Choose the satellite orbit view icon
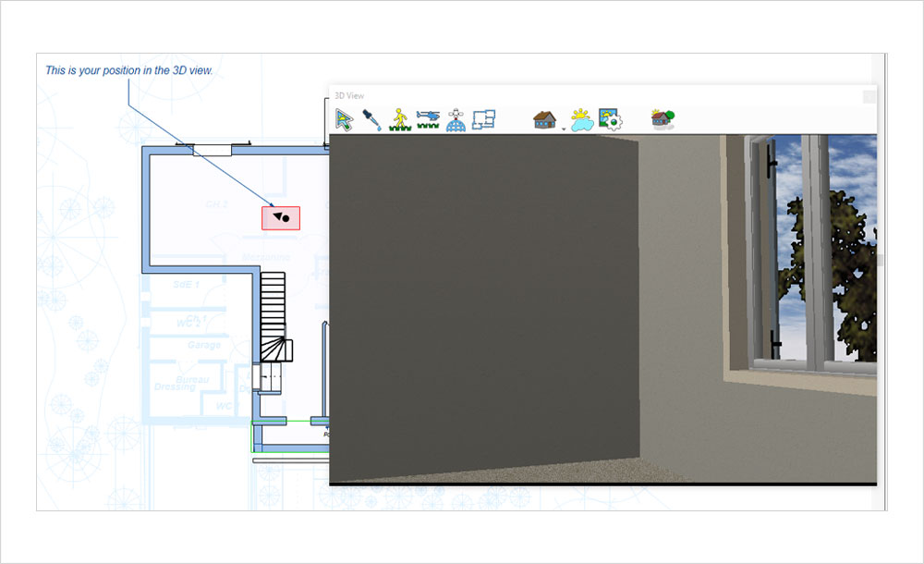The image size is (924, 564). 456,120
